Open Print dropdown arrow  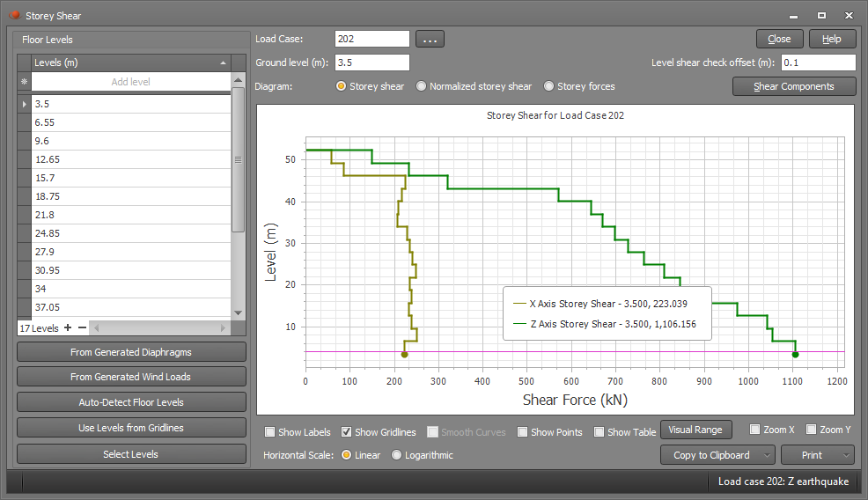pos(846,455)
